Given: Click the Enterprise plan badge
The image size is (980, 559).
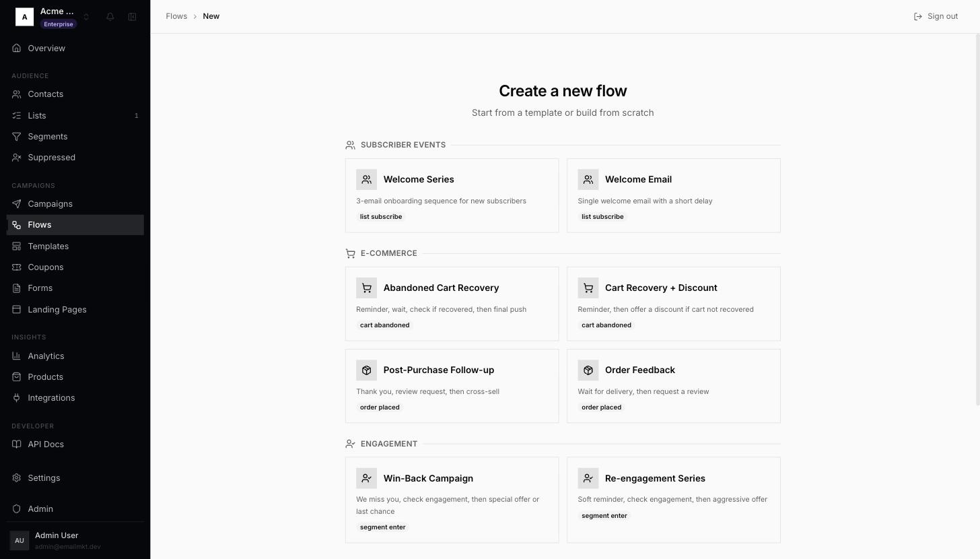Looking at the screenshot, I should tap(59, 24).
